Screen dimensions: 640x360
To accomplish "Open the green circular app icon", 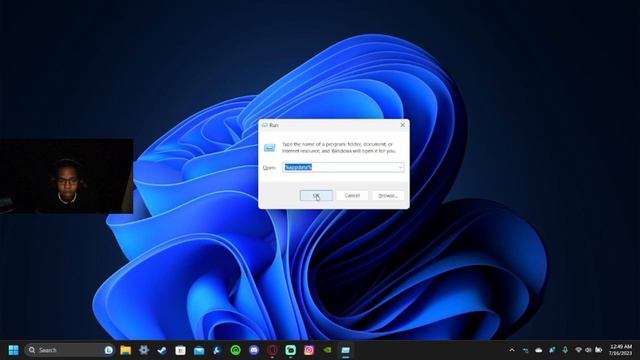I will click(236, 350).
